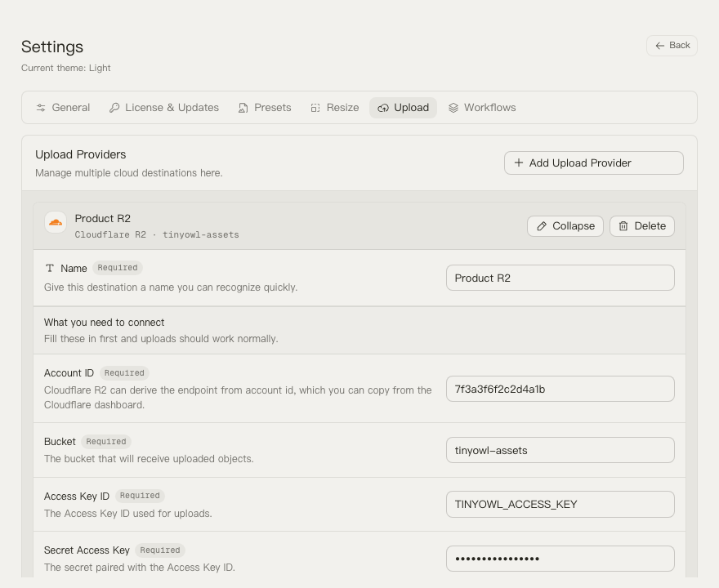Click the Product R2 provider title
Image resolution: width=719 pixels, height=588 pixels.
(103, 218)
